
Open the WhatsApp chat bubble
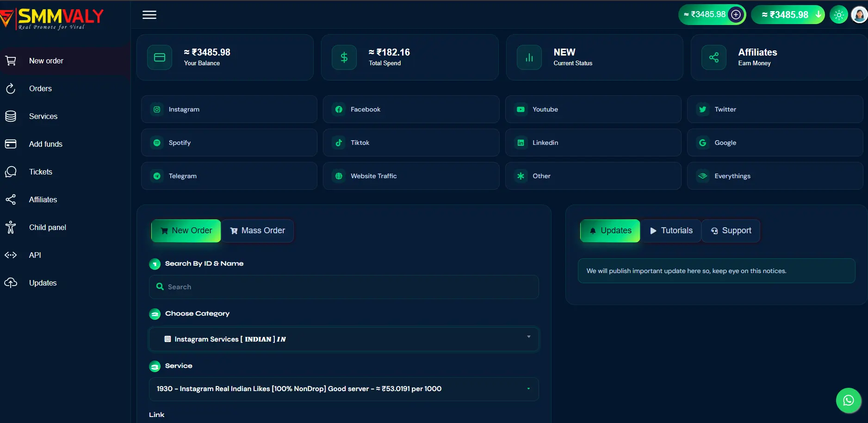click(848, 400)
